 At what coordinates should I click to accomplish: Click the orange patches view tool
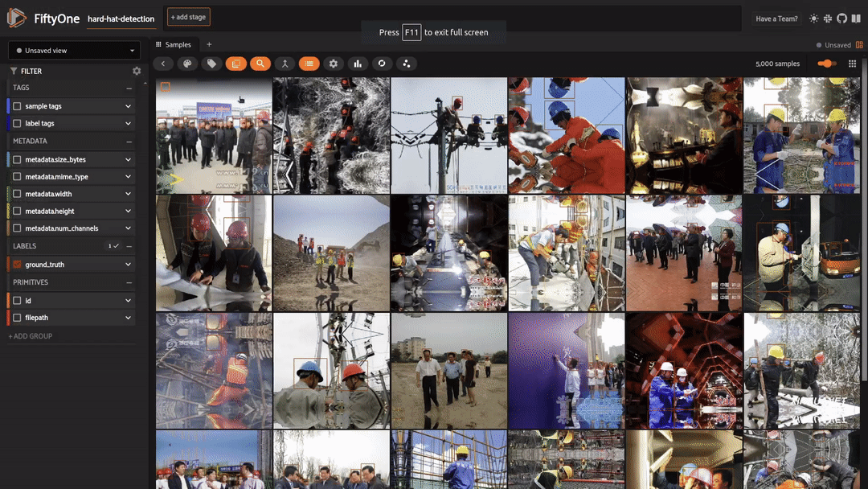coord(235,64)
